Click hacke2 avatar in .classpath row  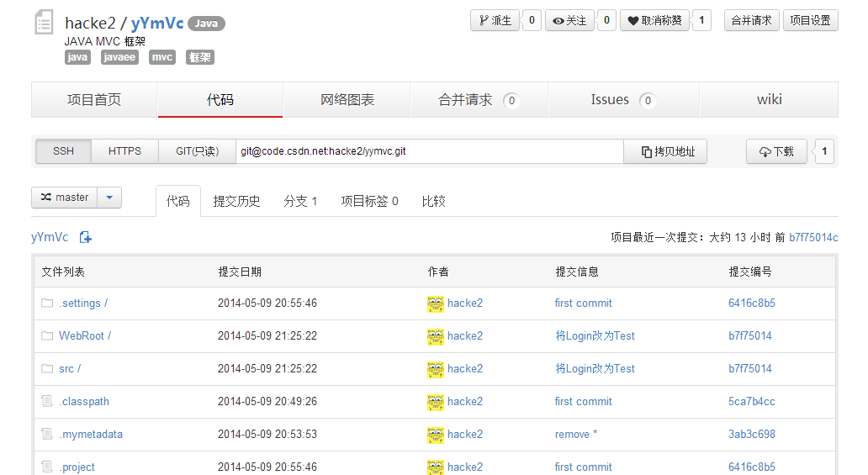tap(436, 403)
